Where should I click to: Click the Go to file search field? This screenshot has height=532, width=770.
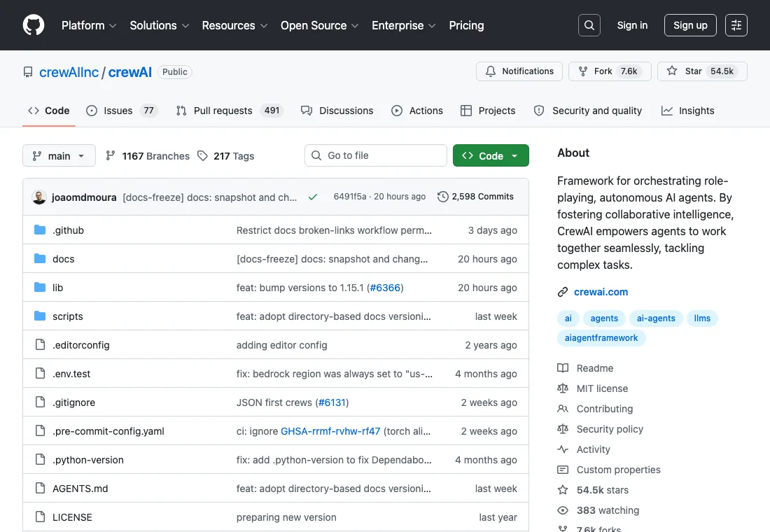click(x=376, y=155)
